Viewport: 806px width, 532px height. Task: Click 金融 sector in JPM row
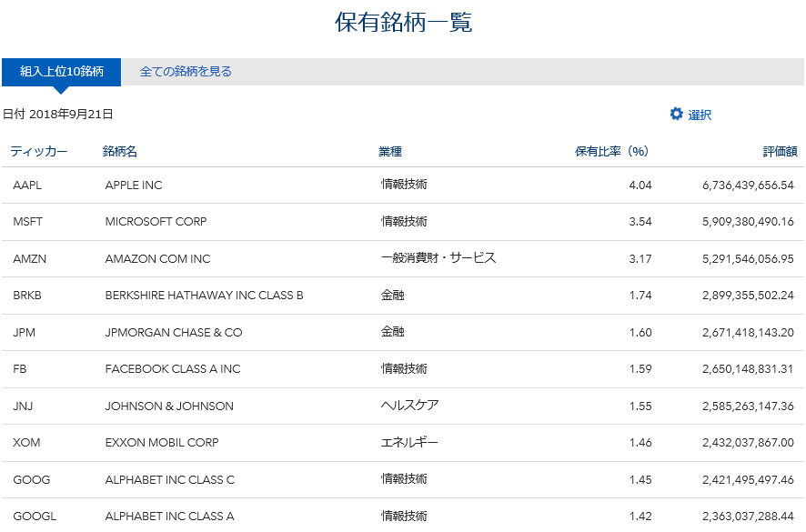tap(393, 332)
